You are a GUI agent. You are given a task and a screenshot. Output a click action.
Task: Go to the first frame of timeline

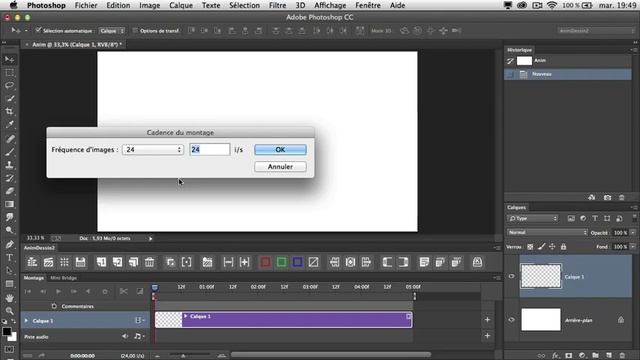click(x=28, y=291)
